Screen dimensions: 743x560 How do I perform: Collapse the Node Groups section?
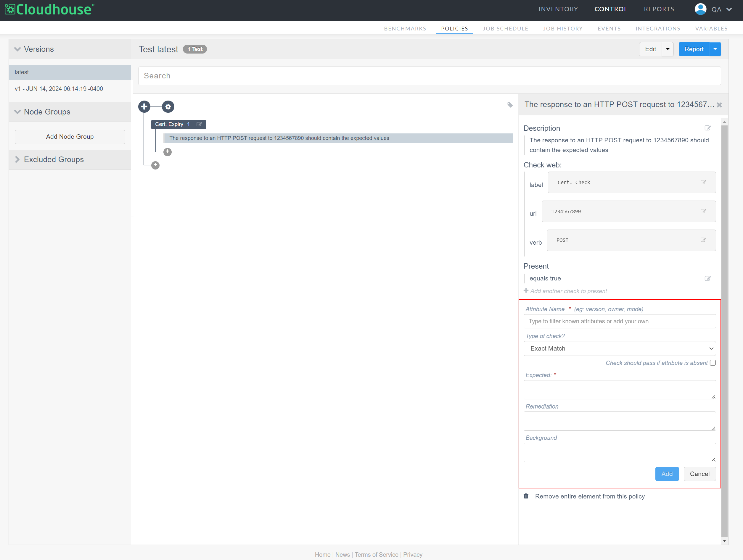17,112
